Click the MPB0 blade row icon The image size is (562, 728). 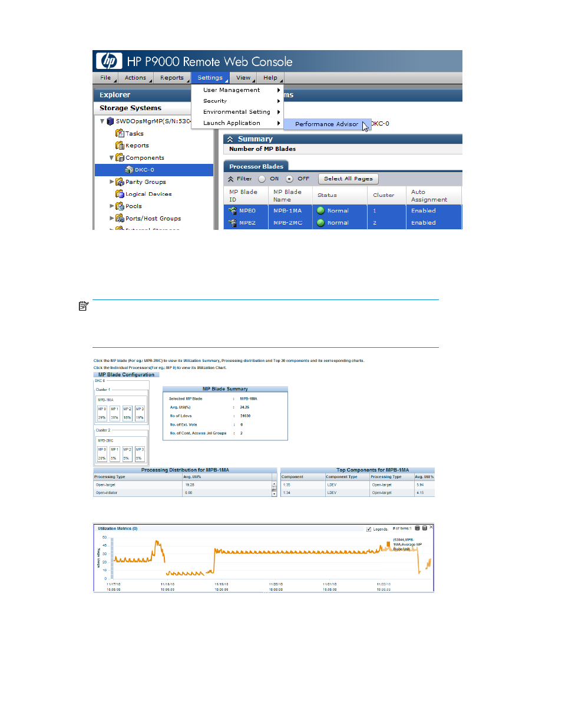coord(233,211)
